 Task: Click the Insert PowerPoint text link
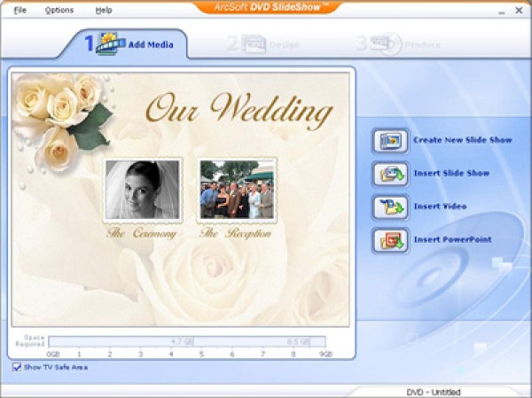click(x=452, y=239)
